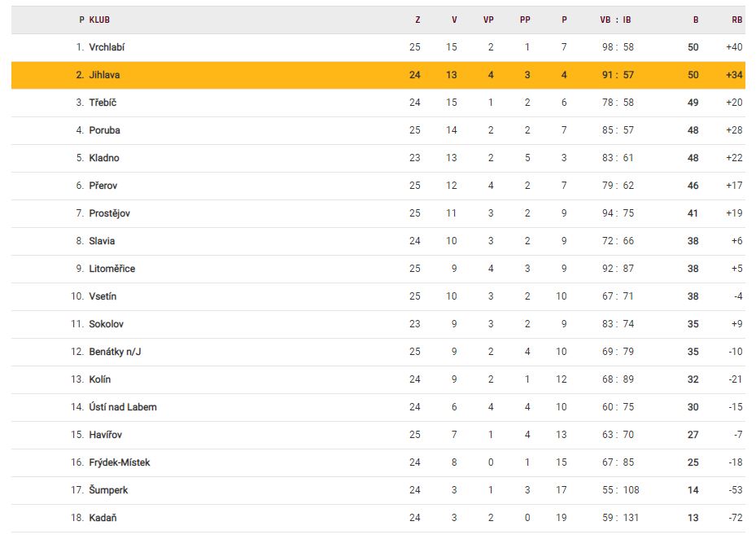This screenshot has width=756, height=539.
Task: Click the Vsetín team name
Action: click(x=103, y=296)
